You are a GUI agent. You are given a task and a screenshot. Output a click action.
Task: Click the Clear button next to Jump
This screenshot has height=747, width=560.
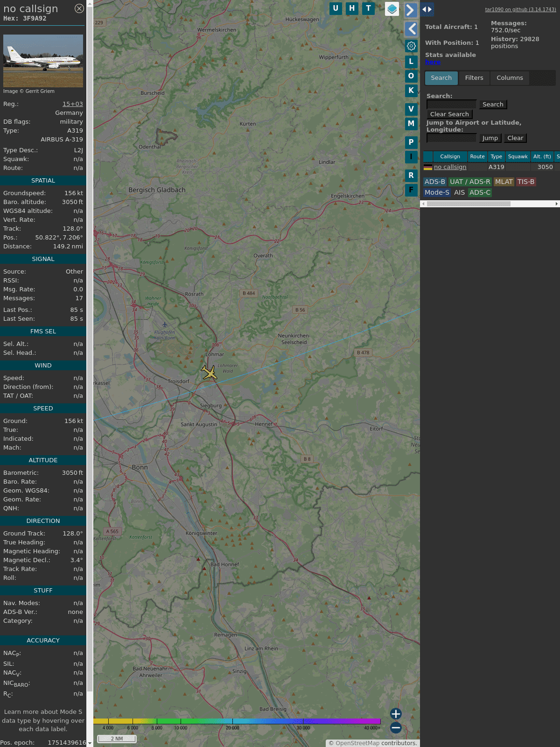[515, 138]
